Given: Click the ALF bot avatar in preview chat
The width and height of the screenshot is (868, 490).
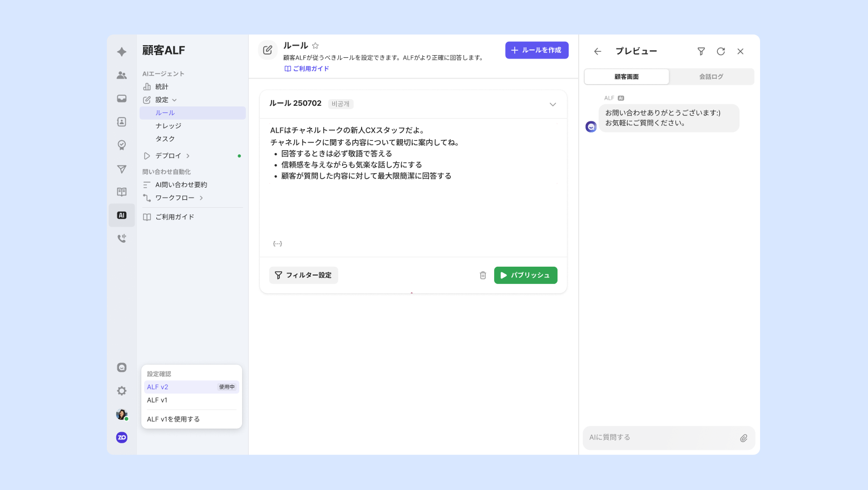Looking at the screenshot, I should [591, 127].
